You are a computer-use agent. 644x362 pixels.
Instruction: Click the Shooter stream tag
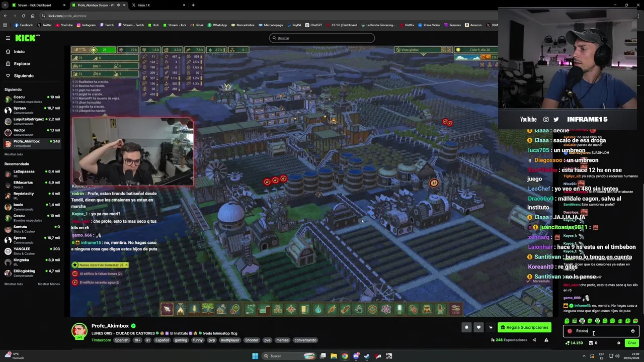[x=252, y=340]
